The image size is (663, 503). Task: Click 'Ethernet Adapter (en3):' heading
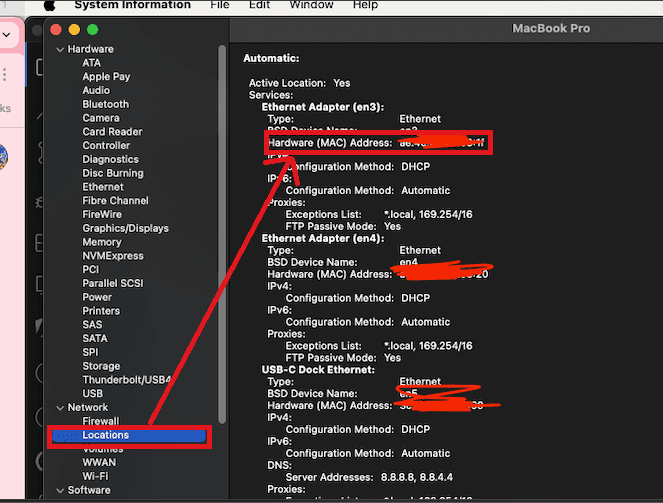point(323,107)
